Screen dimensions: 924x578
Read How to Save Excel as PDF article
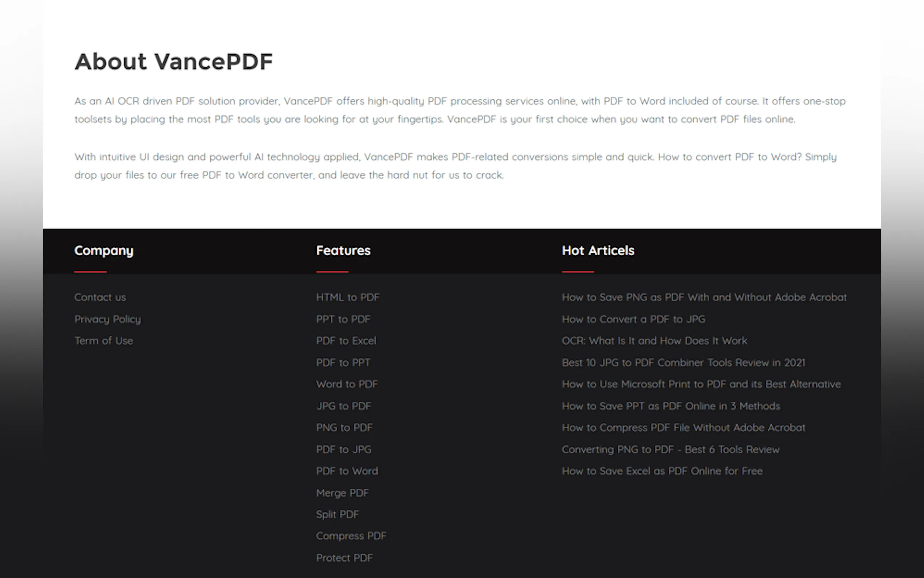pos(662,471)
